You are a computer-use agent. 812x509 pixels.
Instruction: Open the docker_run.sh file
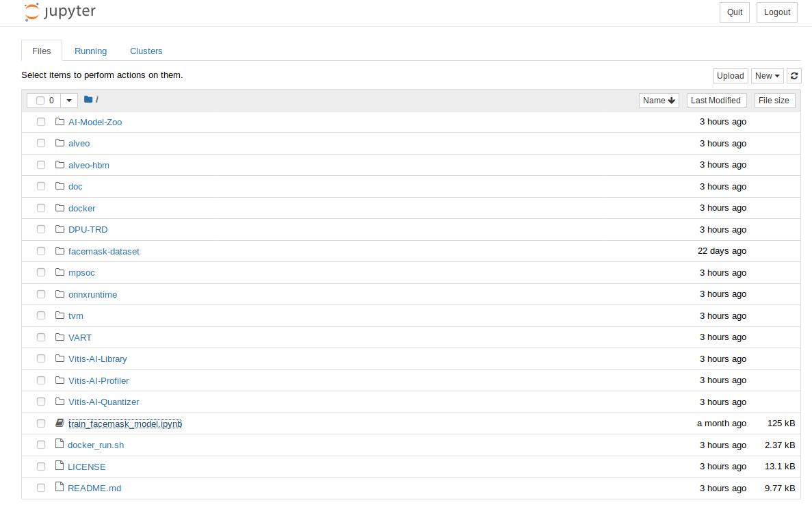[x=96, y=445]
